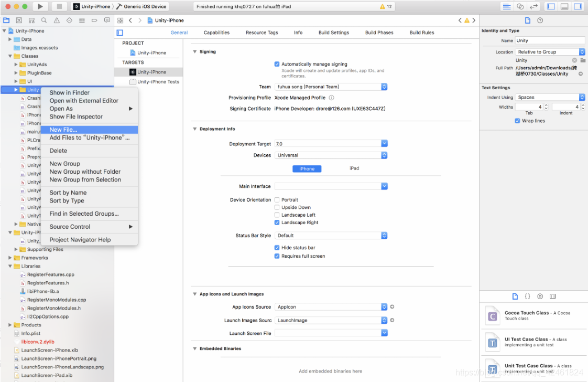Enable Portrait device orientation
Screen dimensions: 588x382
[x=277, y=200]
